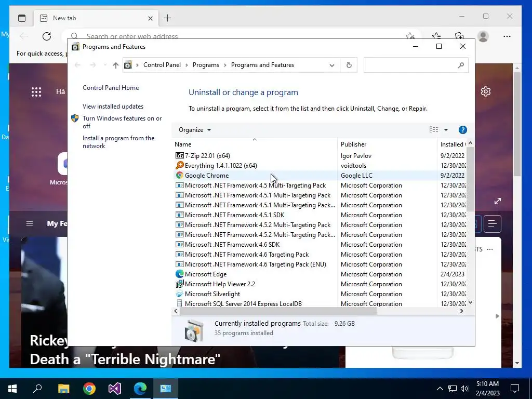Open View installed updates link
The width and height of the screenshot is (532, 399).
pos(113,106)
